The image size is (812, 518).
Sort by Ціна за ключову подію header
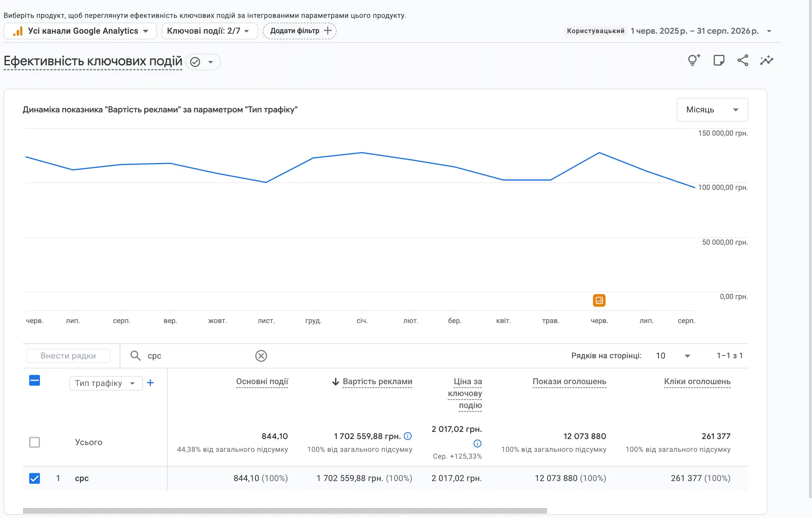tap(465, 393)
